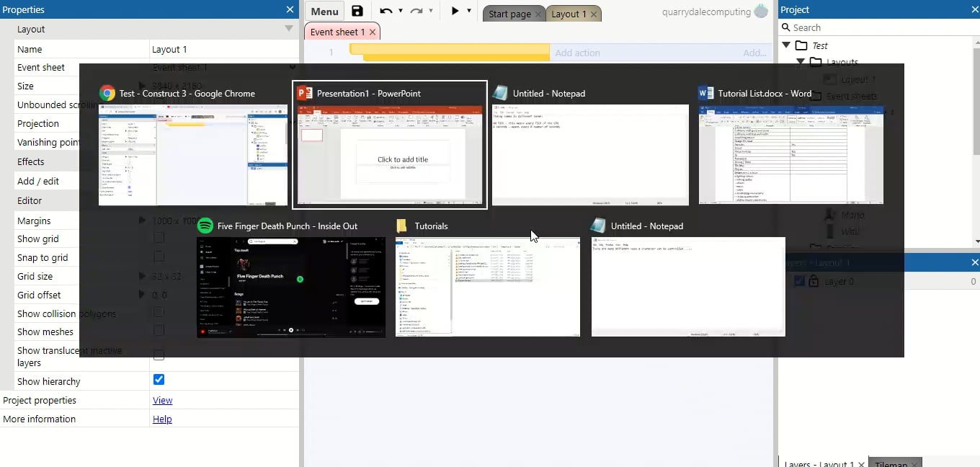Toggle Layer 0 visibility checkbox
The width and height of the screenshot is (980, 467).
coord(798,281)
